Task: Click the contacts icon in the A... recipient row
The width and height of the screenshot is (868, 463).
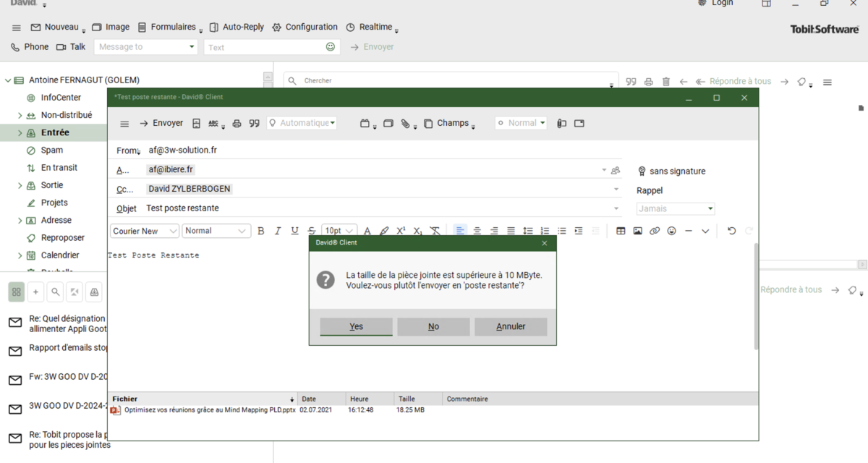Action: click(x=616, y=171)
